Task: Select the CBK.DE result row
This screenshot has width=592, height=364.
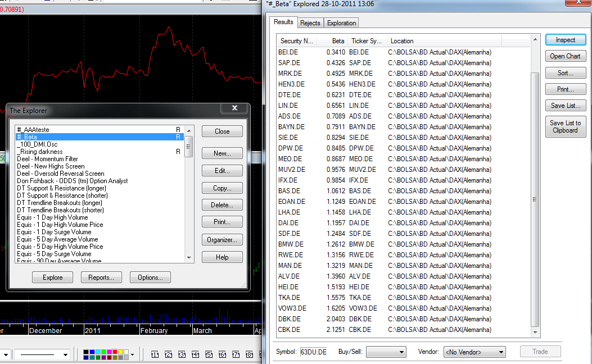Action: [404, 329]
